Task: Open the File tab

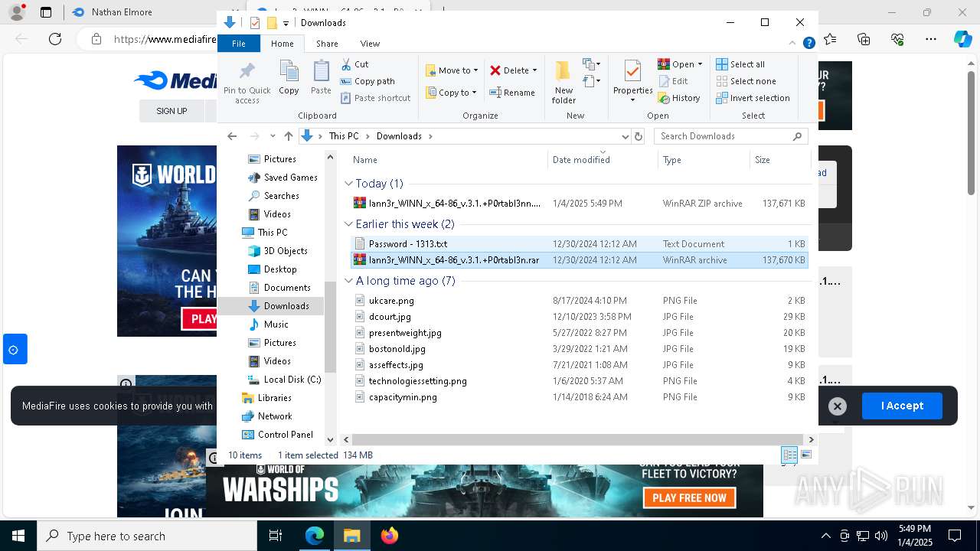Action: click(239, 44)
